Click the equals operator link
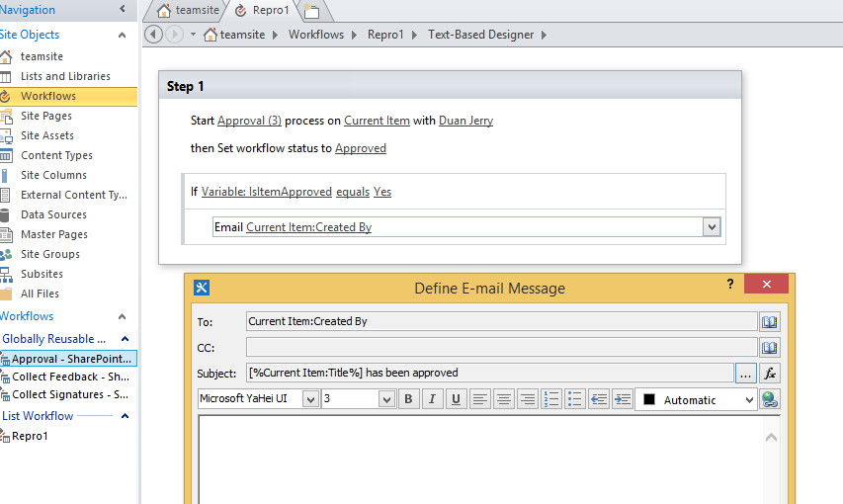Image resolution: width=843 pixels, height=504 pixels. click(353, 192)
